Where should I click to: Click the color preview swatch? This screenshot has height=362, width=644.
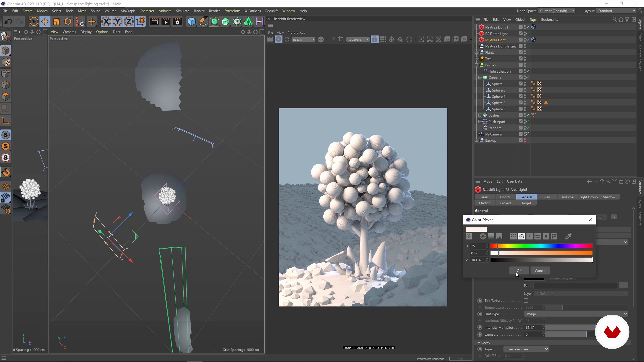click(x=476, y=229)
